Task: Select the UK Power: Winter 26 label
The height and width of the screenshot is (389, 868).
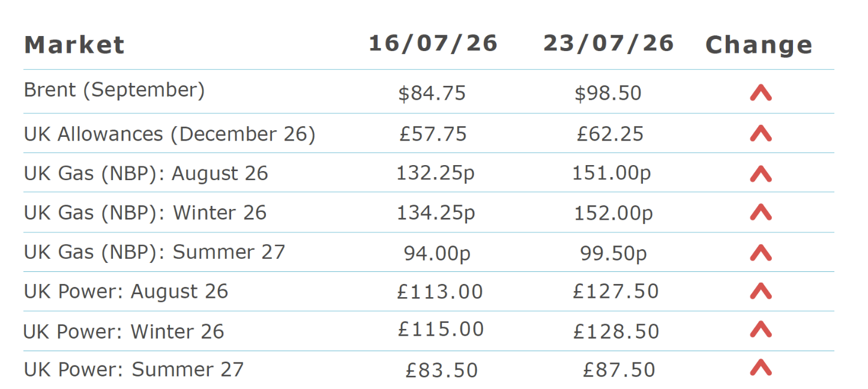Action: 124,331
